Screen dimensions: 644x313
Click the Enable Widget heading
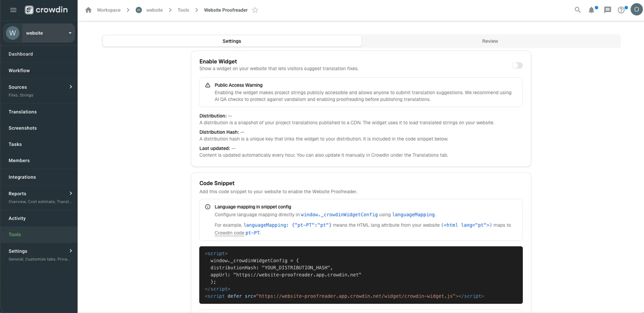pos(218,61)
